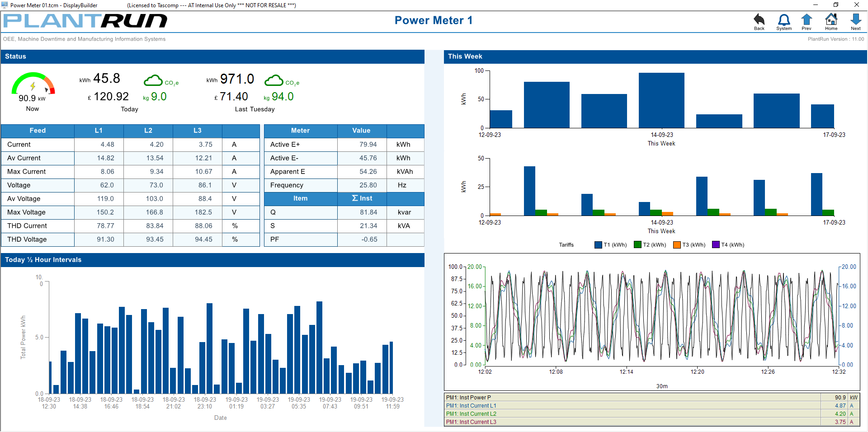The image size is (868, 432).
Task: Click the Item header cell
Action: [x=301, y=198]
